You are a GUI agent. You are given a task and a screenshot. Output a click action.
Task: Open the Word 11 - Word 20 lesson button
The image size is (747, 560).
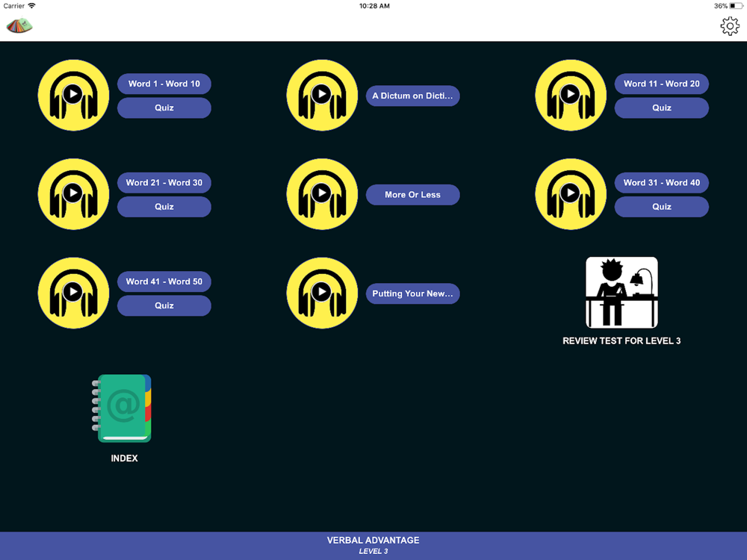(662, 84)
